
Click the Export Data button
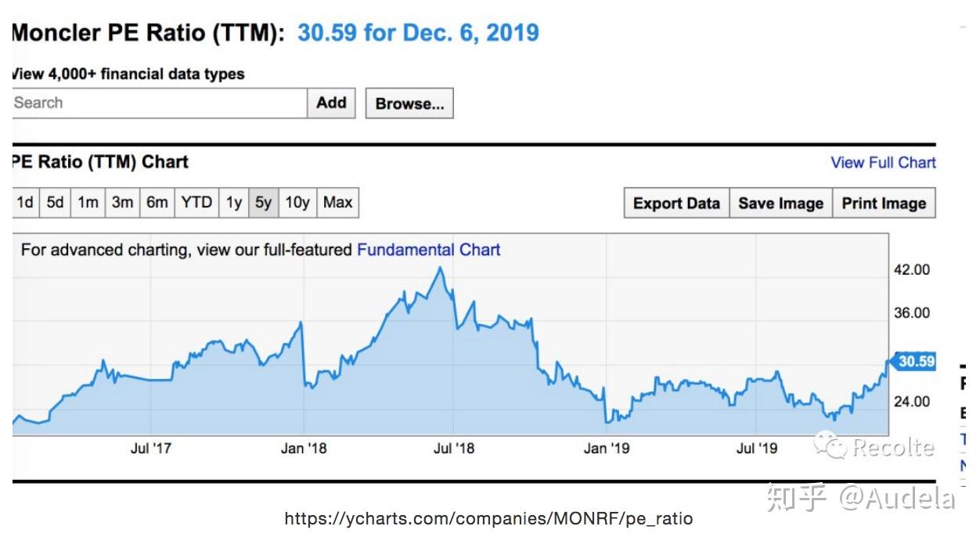[676, 204]
